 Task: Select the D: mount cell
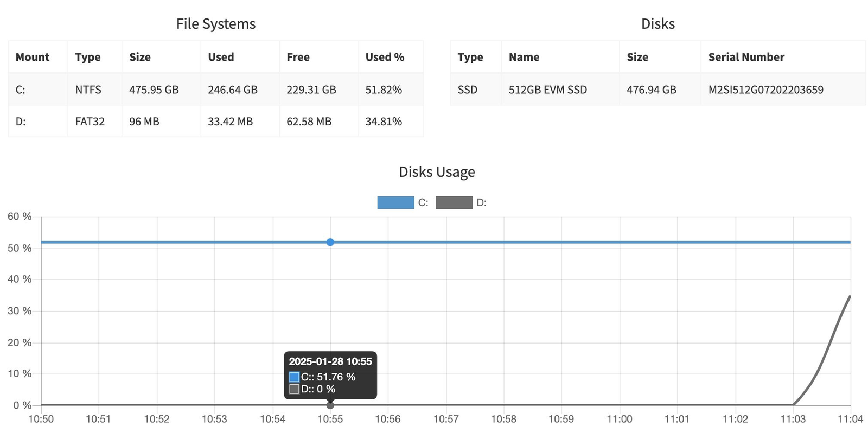[38, 122]
